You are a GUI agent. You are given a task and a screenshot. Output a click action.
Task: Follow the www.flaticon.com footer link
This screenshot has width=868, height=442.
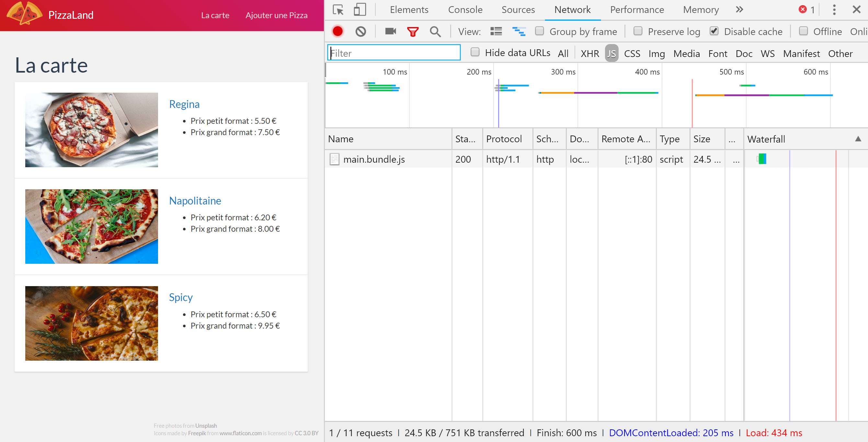click(241, 433)
